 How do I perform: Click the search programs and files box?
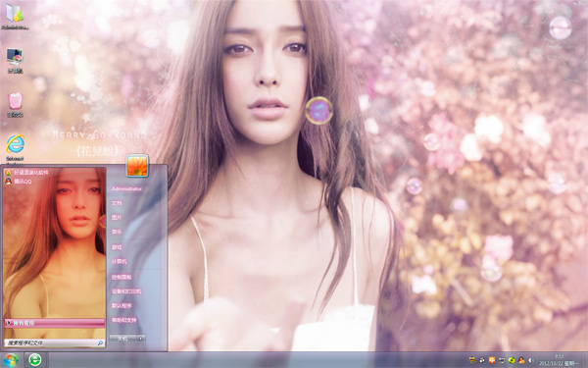point(54,342)
